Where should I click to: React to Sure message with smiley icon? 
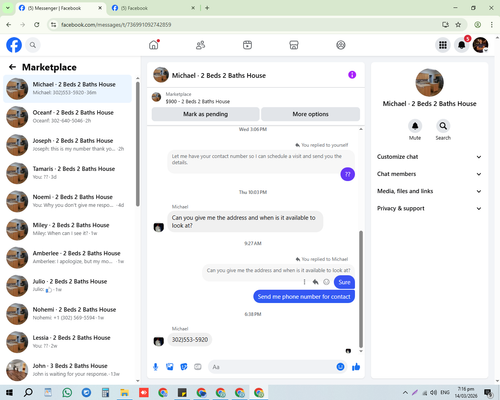pos(326,282)
